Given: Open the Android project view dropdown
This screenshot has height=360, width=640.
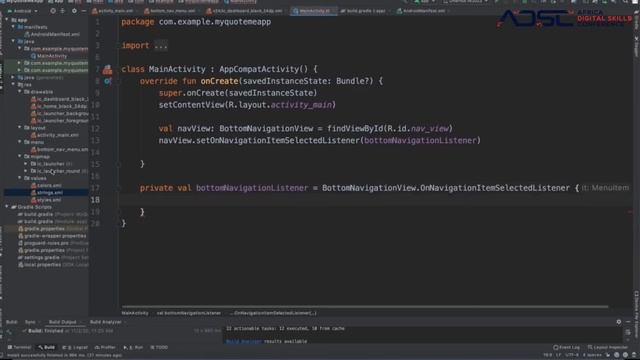Looking at the screenshot, I should pyautogui.click(x=22, y=11).
